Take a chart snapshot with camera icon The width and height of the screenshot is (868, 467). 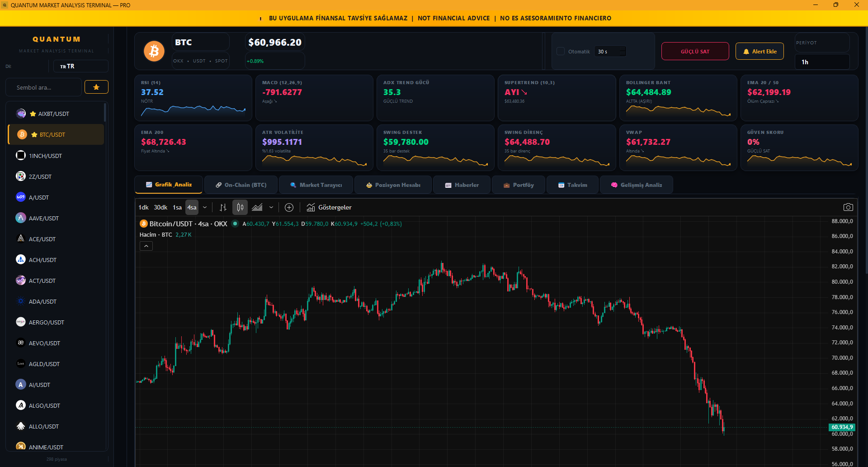pyautogui.click(x=848, y=207)
